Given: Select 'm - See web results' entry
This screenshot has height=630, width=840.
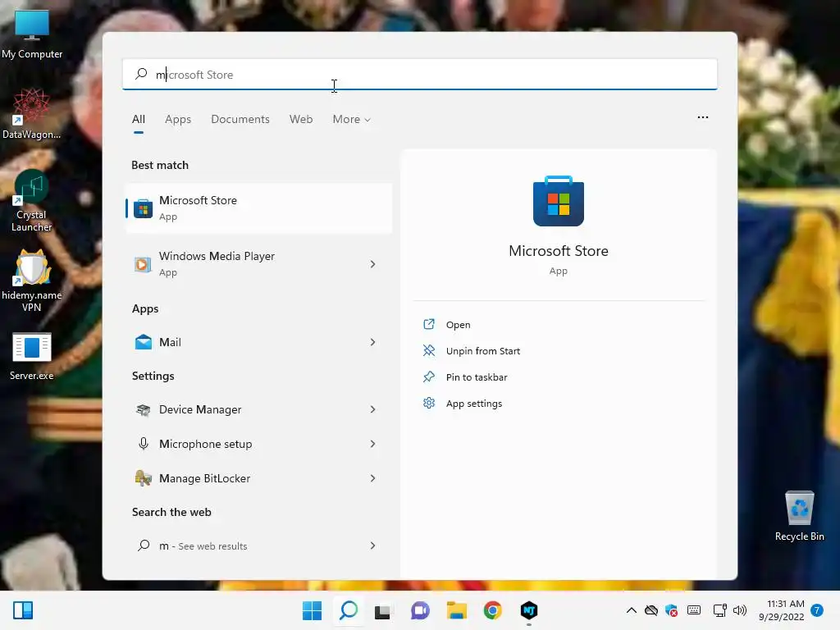Looking at the screenshot, I should click(258, 546).
